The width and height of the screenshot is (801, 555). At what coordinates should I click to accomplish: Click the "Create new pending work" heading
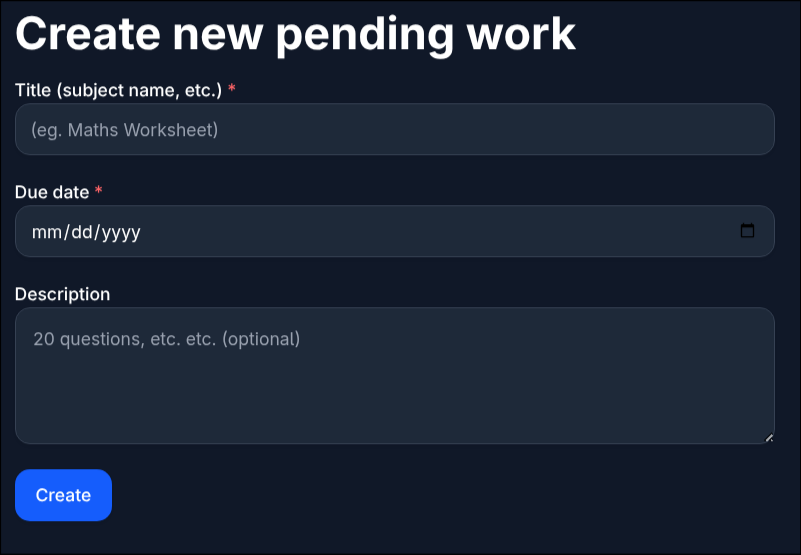coord(295,33)
